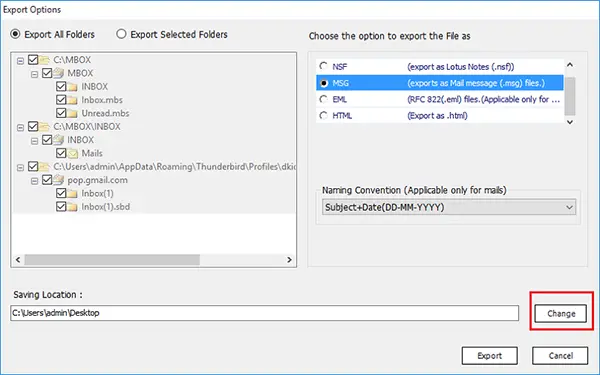Click '(export as Lotus Notes (.nsf))' description
The height and width of the screenshot is (375, 600).
click(x=461, y=67)
